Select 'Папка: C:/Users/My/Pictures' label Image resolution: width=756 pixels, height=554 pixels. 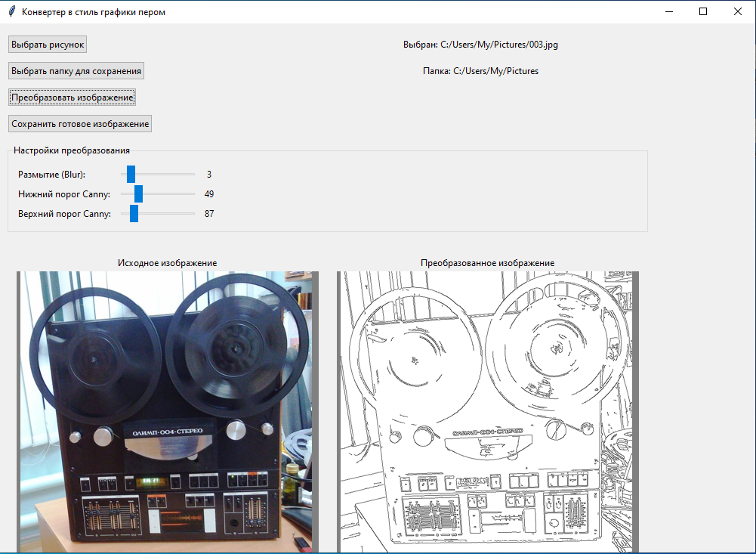click(x=480, y=71)
